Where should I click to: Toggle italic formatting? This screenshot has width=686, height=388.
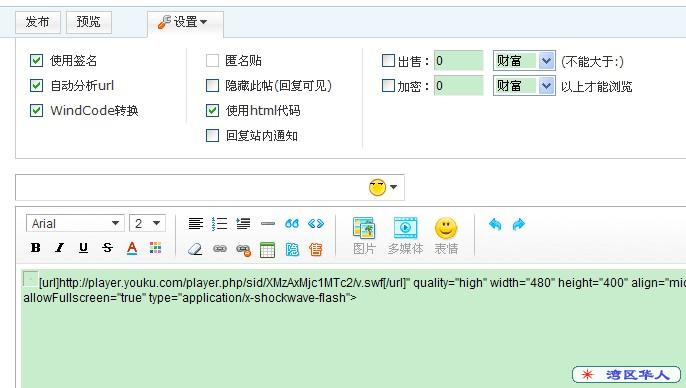[60, 248]
